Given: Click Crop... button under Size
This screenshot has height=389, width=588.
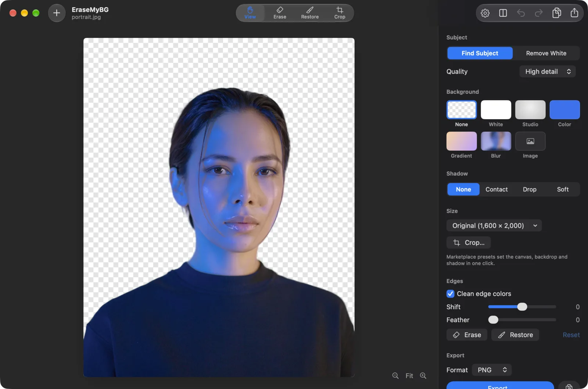Looking at the screenshot, I should pos(469,243).
